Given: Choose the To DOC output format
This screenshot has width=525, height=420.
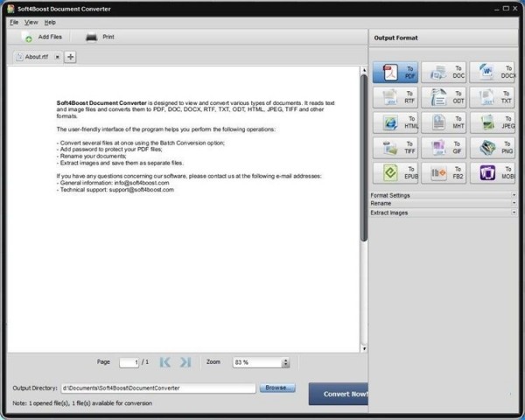Looking at the screenshot, I should [444, 72].
